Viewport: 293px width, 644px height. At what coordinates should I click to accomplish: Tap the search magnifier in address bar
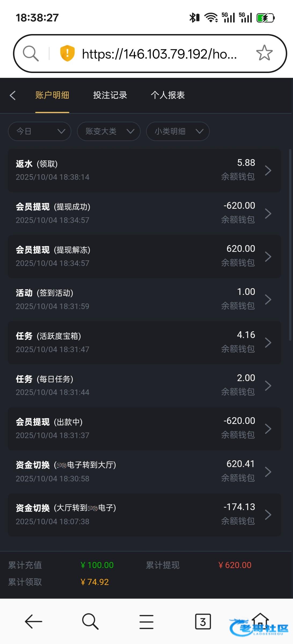(31, 53)
